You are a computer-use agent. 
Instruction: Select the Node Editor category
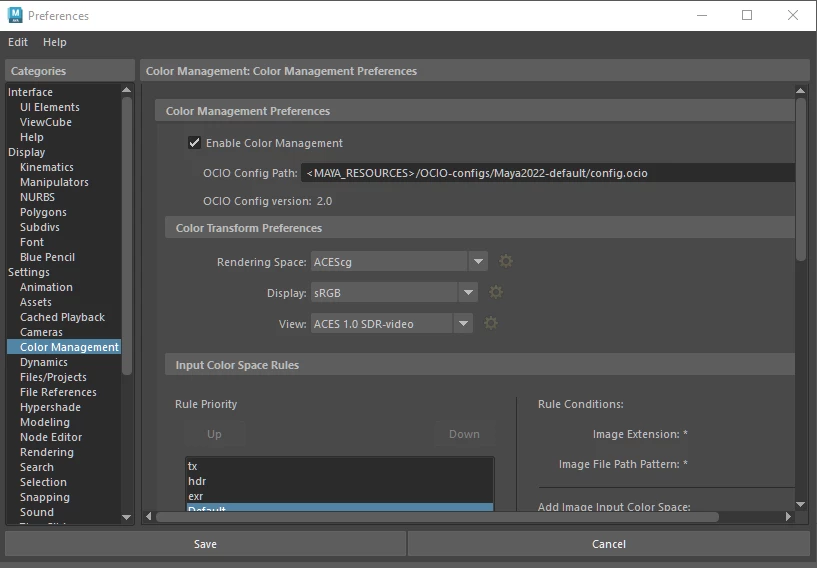click(x=51, y=437)
